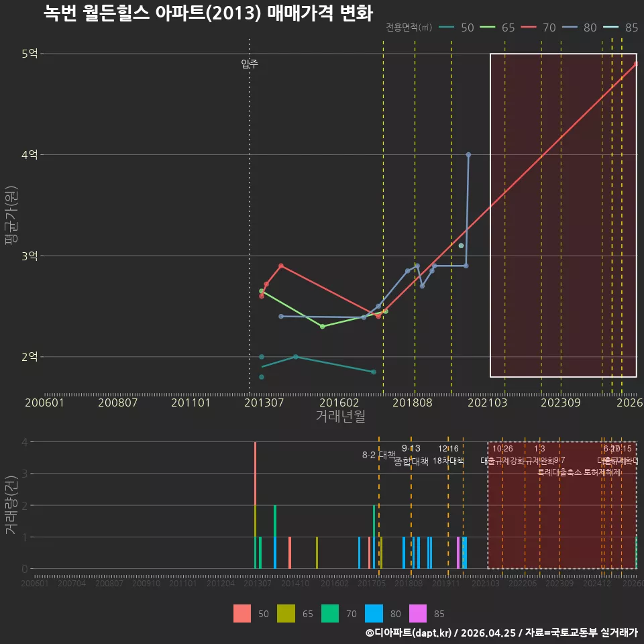Click the 4억 y-axis label
This screenshot has height=644, width=644.
click(30, 155)
